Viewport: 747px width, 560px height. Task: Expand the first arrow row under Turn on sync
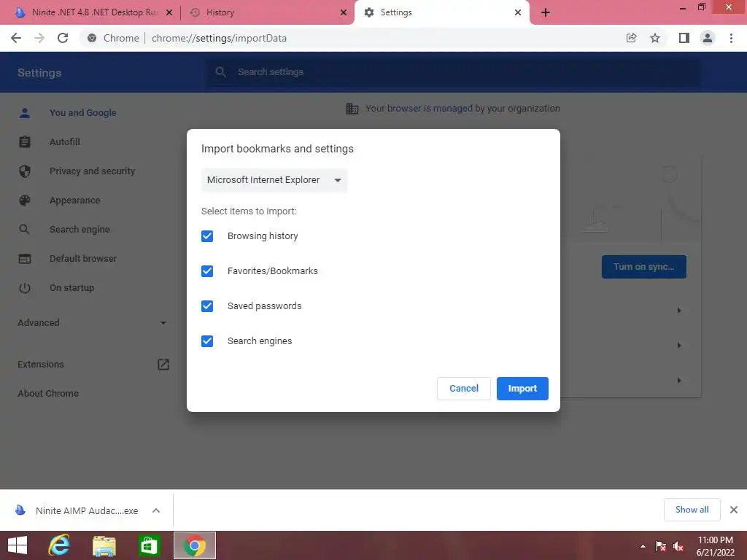679,311
